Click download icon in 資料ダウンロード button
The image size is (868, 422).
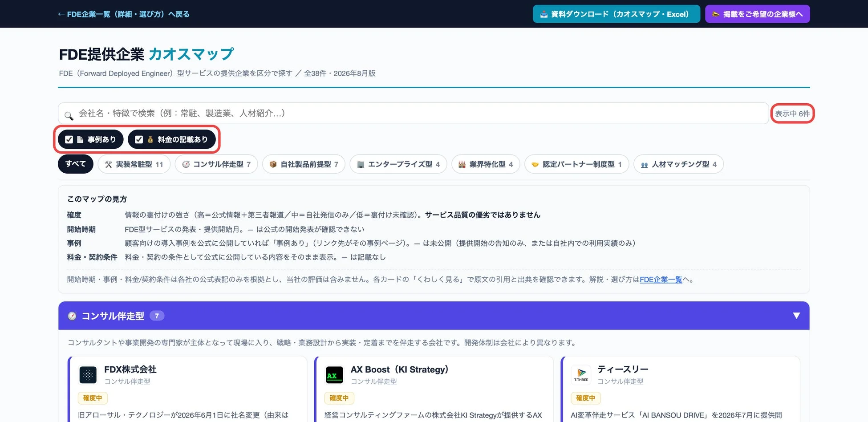[544, 14]
